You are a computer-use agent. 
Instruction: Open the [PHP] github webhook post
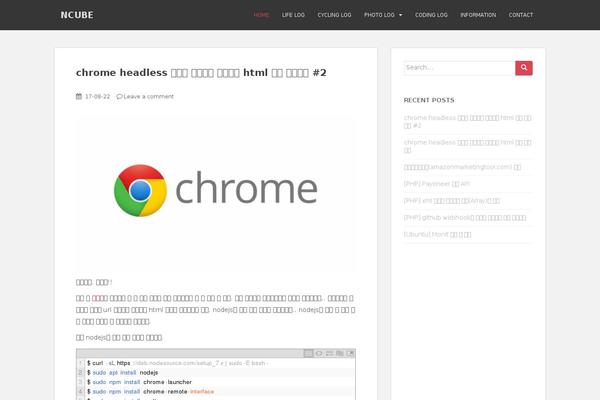[x=465, y=217]
